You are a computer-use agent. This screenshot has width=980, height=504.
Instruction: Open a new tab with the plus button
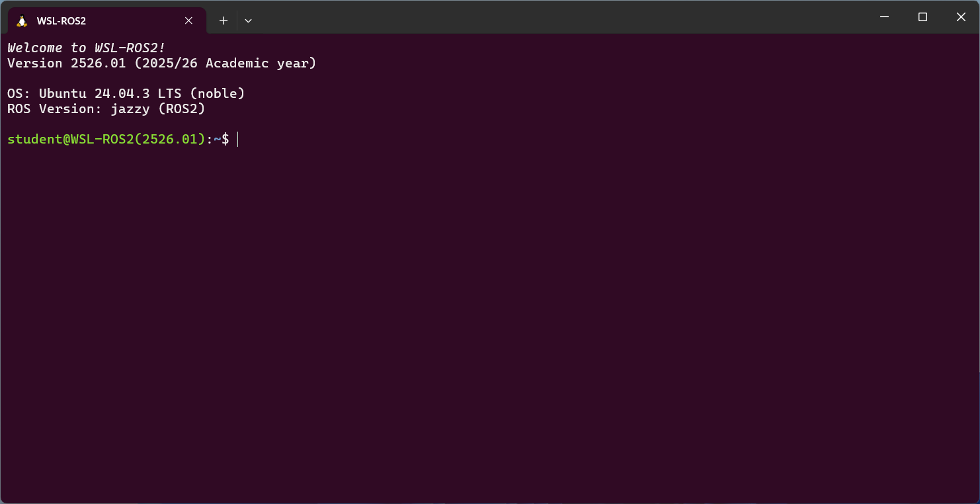click(224, 21)
